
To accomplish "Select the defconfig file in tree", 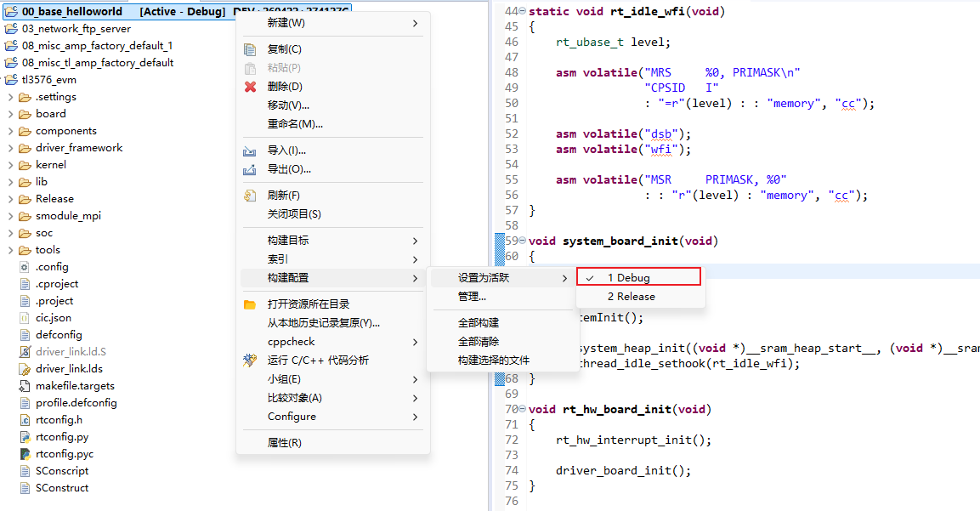I will [x=59, y=335].
